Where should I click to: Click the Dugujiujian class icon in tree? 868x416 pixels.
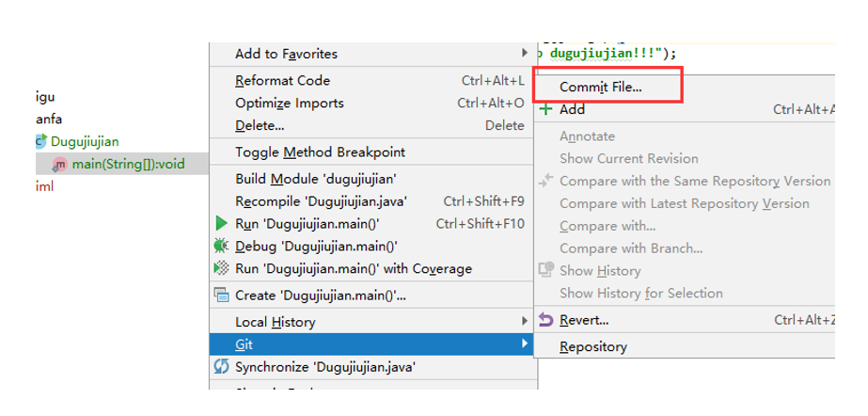pyautogui.click(x=40, y=142)
